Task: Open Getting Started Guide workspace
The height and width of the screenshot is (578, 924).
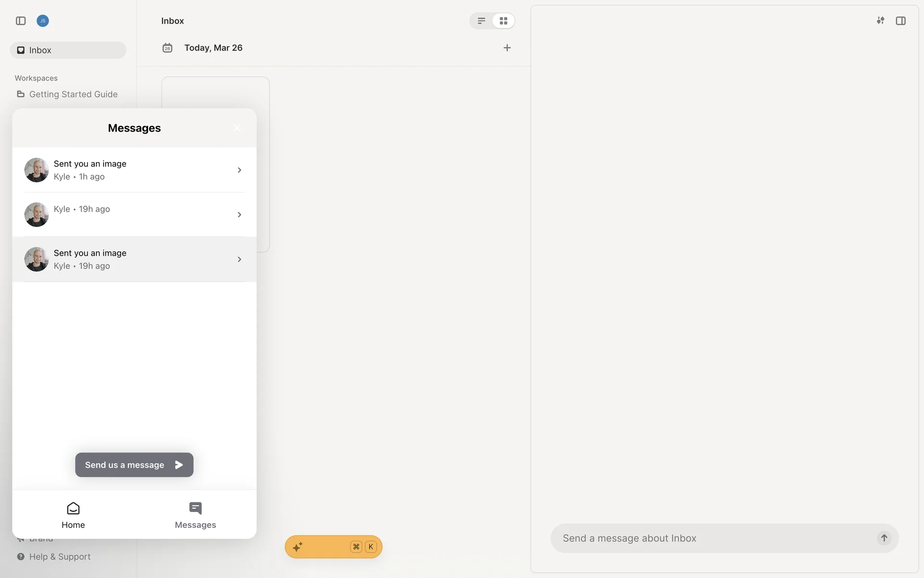Action: click(x=73, y=94)
